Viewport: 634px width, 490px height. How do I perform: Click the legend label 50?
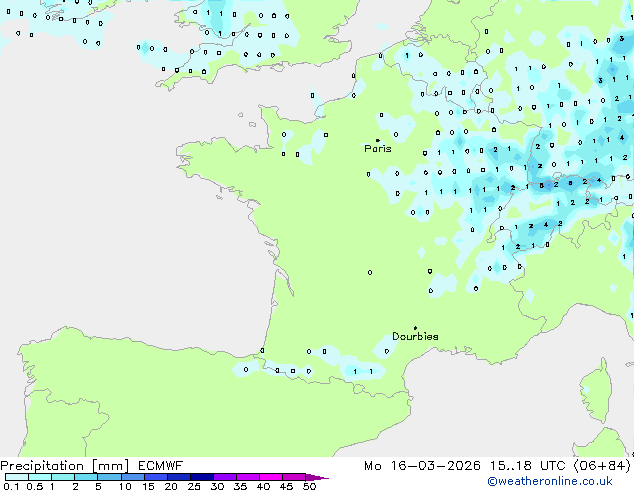point(309,486)
